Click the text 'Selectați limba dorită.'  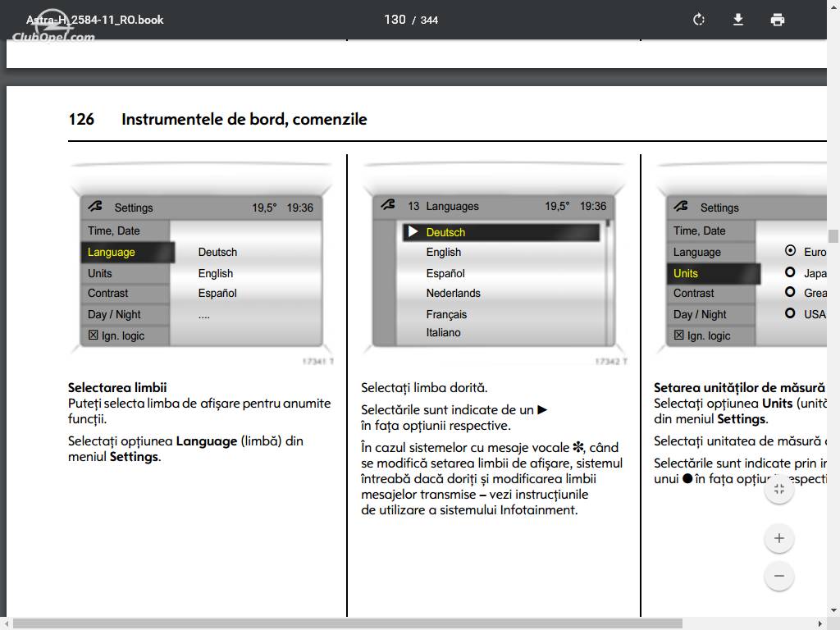click(424, 388)
